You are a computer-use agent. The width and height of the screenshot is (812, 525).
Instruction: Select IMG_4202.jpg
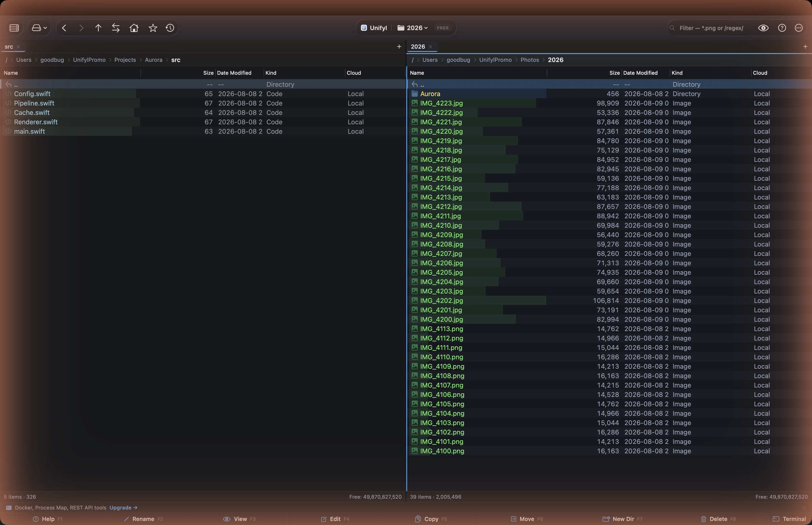[x=609, y=301]
